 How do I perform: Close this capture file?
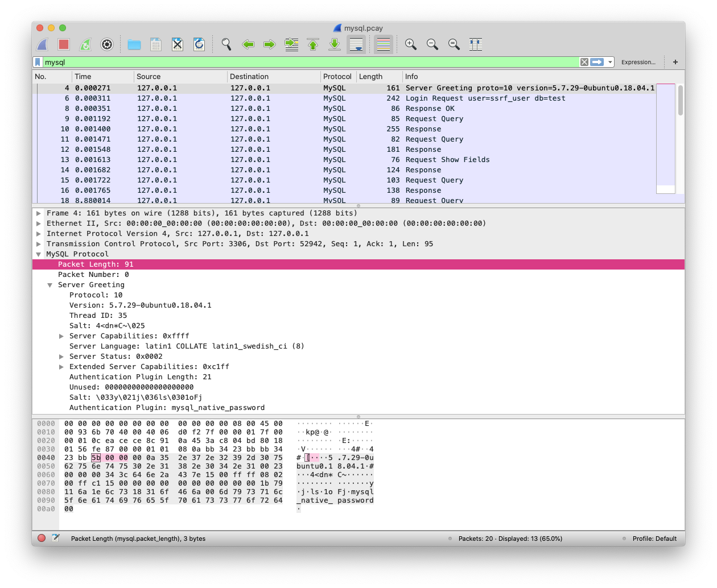tap(178, 44)
